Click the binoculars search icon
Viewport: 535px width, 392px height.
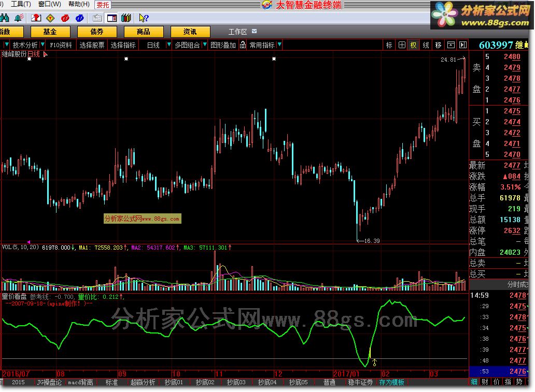(5, 18)
